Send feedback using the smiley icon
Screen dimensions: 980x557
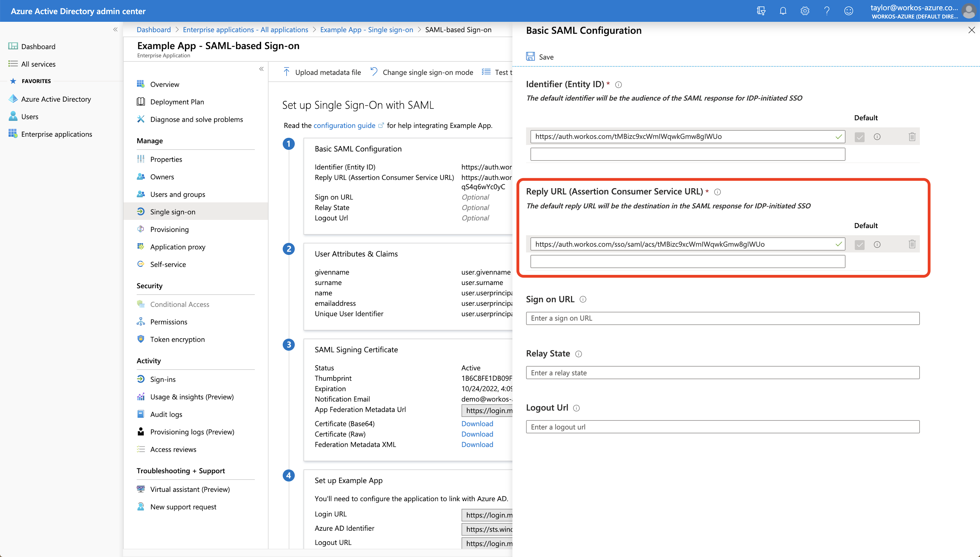click(849, 11)
